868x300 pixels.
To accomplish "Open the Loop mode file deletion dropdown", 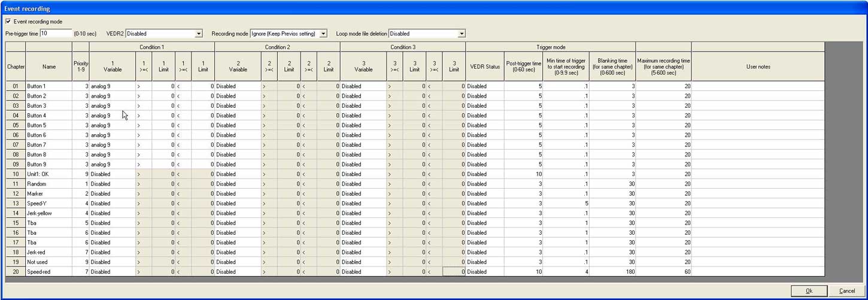I will pyautogui.click(x=461, y=34).
